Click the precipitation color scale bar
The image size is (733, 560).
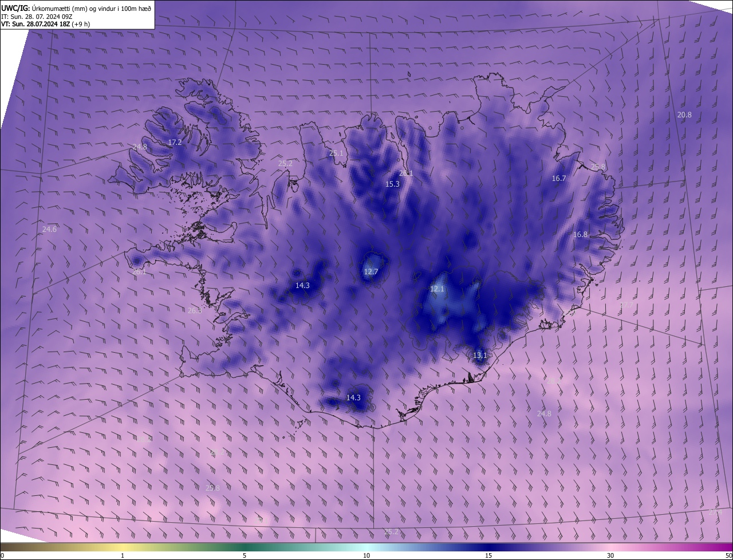click(x=366, y=547)
